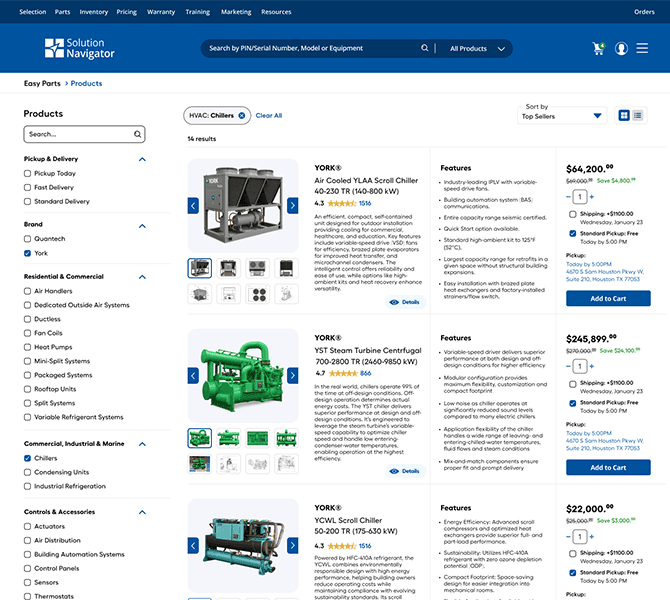Open the Selection menu

pyautogui.click(x=32, y=12)
